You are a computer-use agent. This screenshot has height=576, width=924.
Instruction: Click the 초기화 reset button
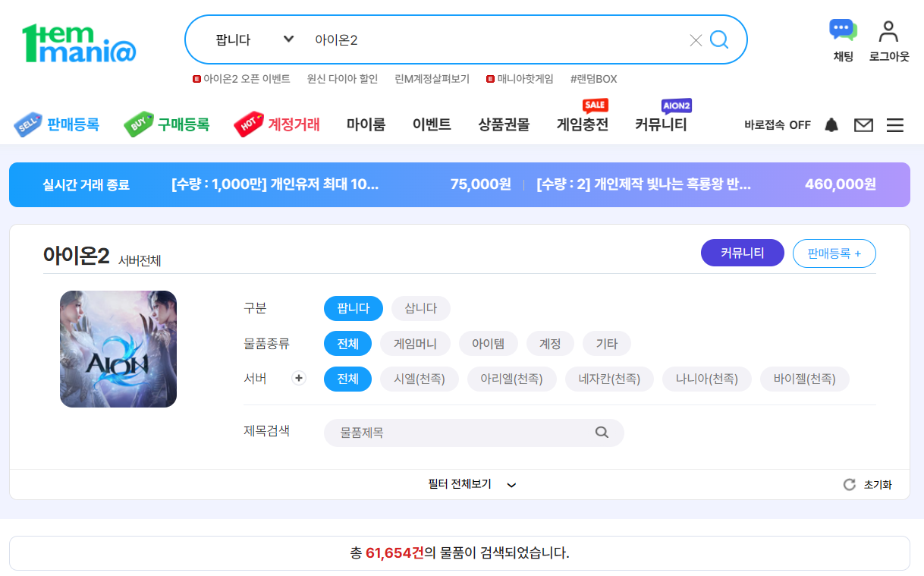pos(868,485)
